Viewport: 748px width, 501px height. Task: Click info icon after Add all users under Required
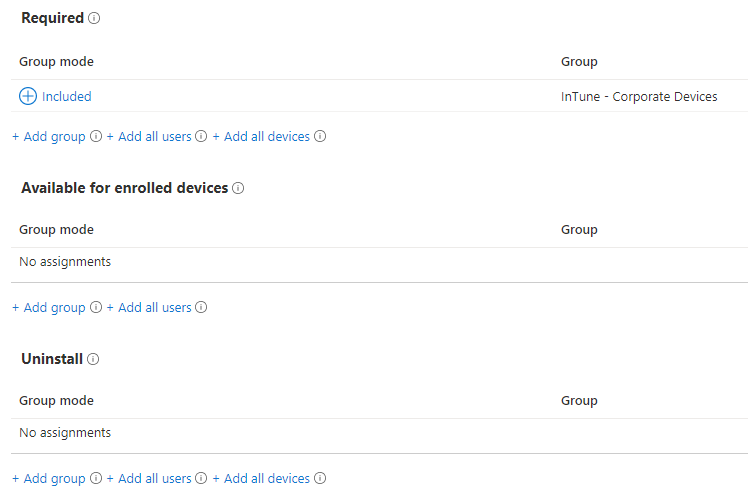pos(201,136)
